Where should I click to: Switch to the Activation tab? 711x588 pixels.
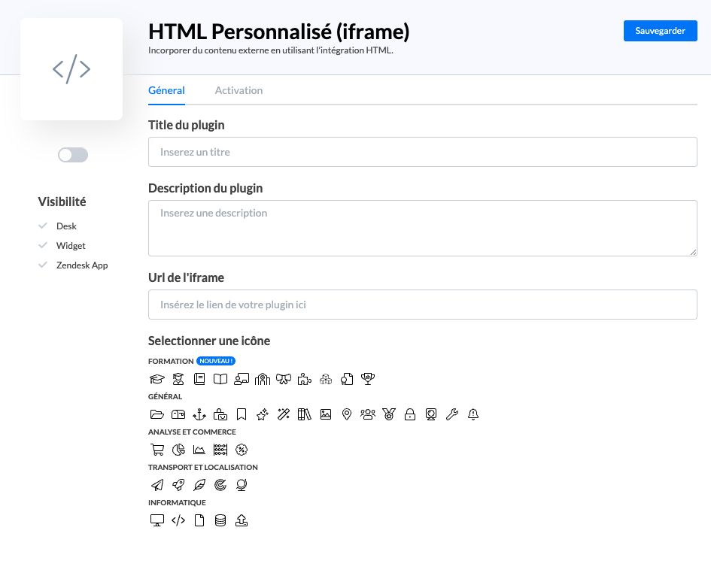click(x=239, y=90)
